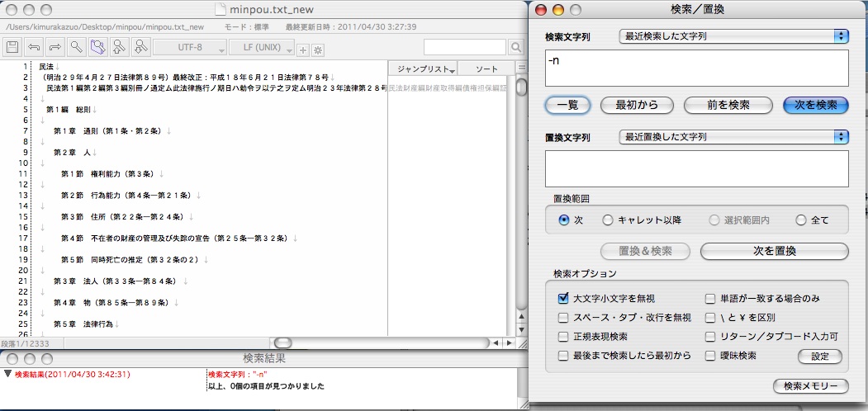Click the list toggle icon above vertical scrollbar
This screenshot has width=868, height=411.
[521, 68]
